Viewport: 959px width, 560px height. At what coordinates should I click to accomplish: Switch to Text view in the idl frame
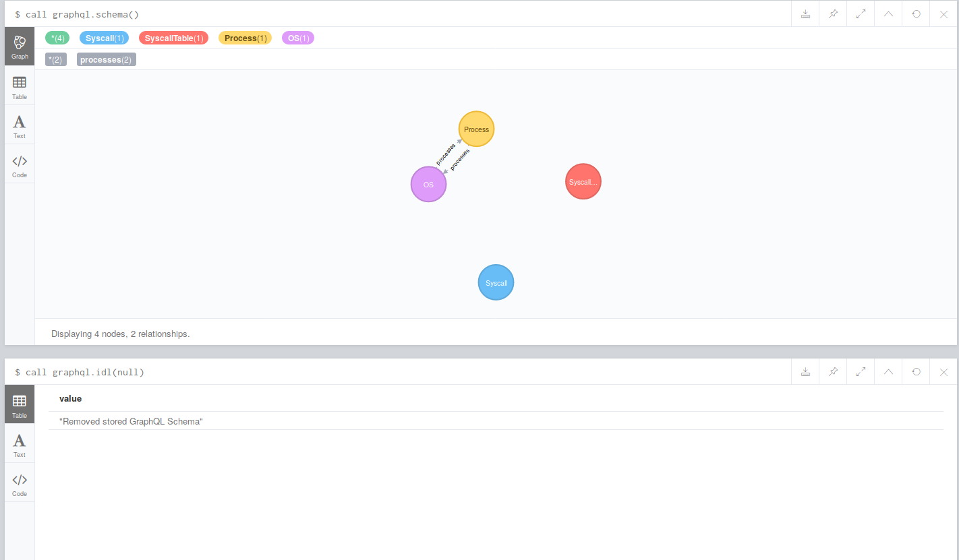20,443
